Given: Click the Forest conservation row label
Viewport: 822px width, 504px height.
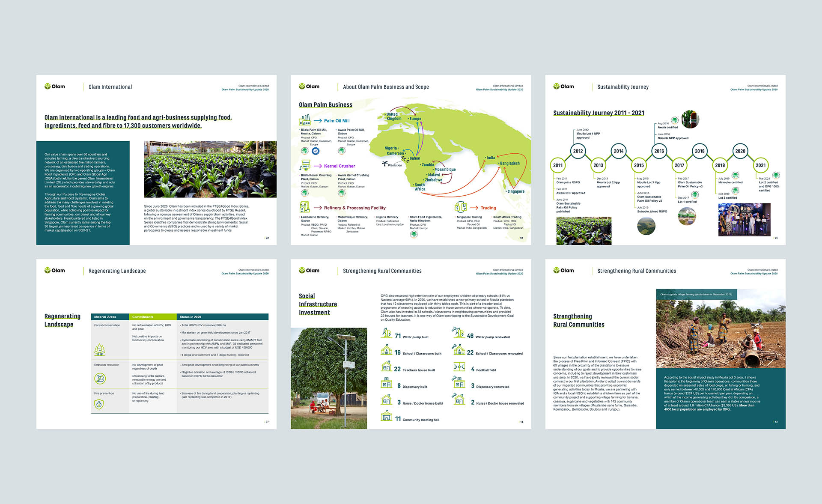Looking at the screenshot, I should pos(107,325).
